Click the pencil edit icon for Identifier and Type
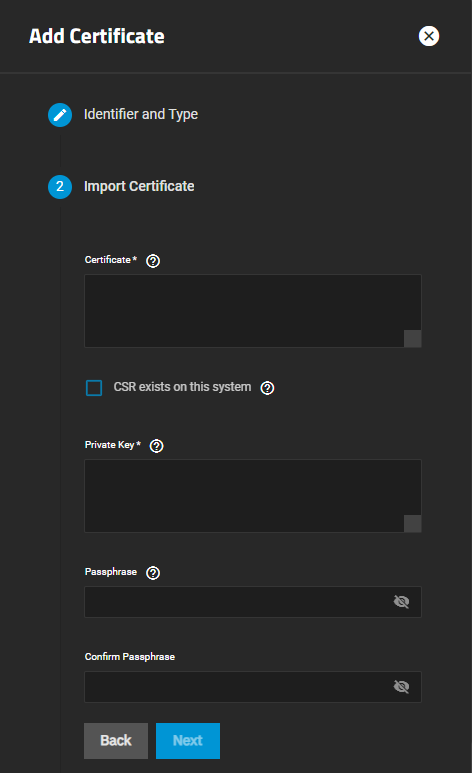 [60, 115]
